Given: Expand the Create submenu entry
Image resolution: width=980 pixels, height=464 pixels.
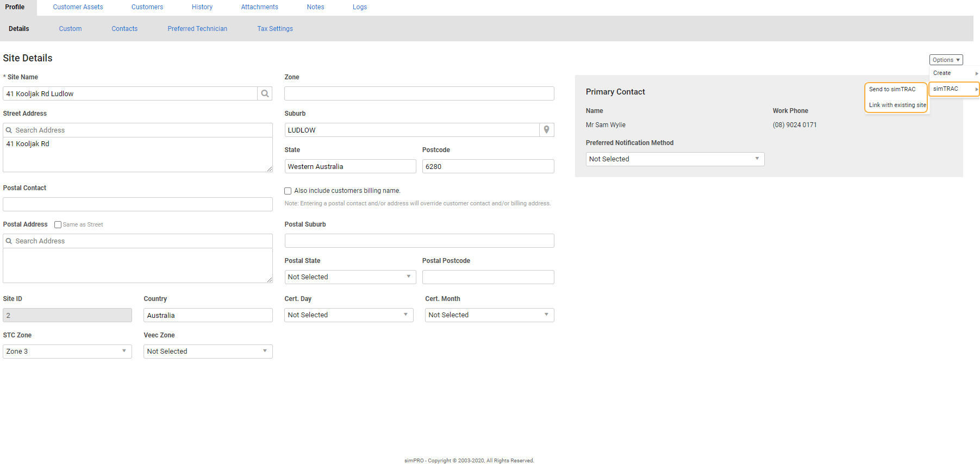Looking at the screenshot, I should click(954, 73).
